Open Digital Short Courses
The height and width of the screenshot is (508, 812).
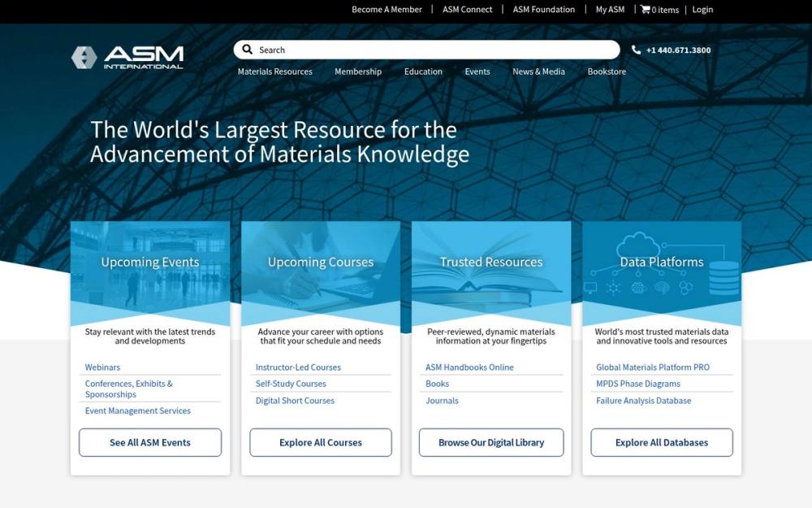pyautogui.click(x=295, y=401)
